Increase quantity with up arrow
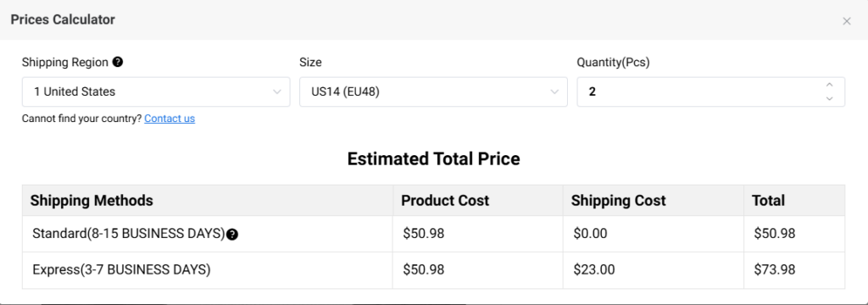The width and height of the screenshot is (868, 305). point(829,85)
